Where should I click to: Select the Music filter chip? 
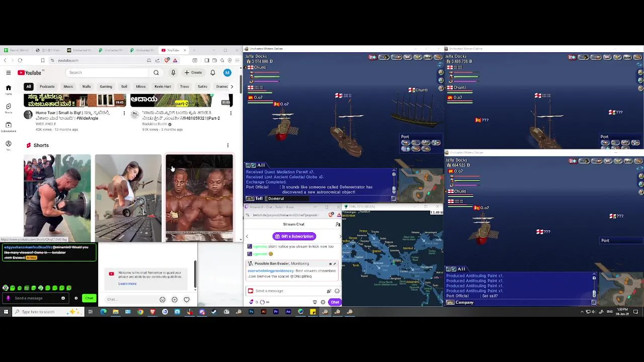tap(68, 86)
